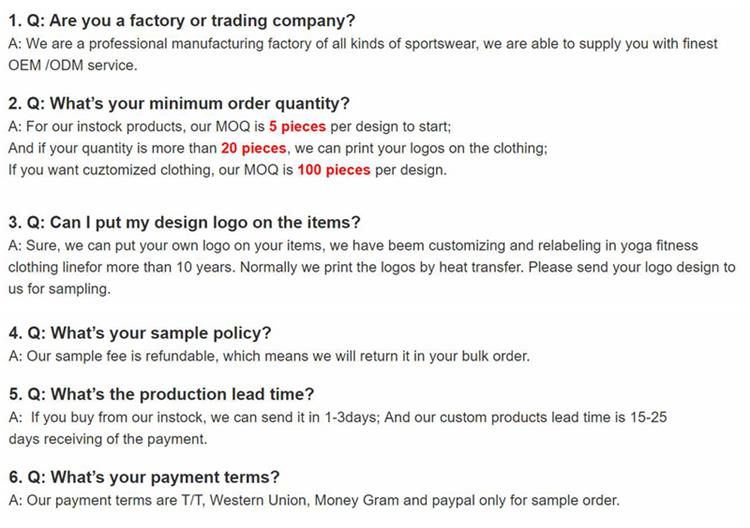Viewport: 750px width, 528px height.
Task: Click the "OEM /ODM service" text
Action: 72,65
